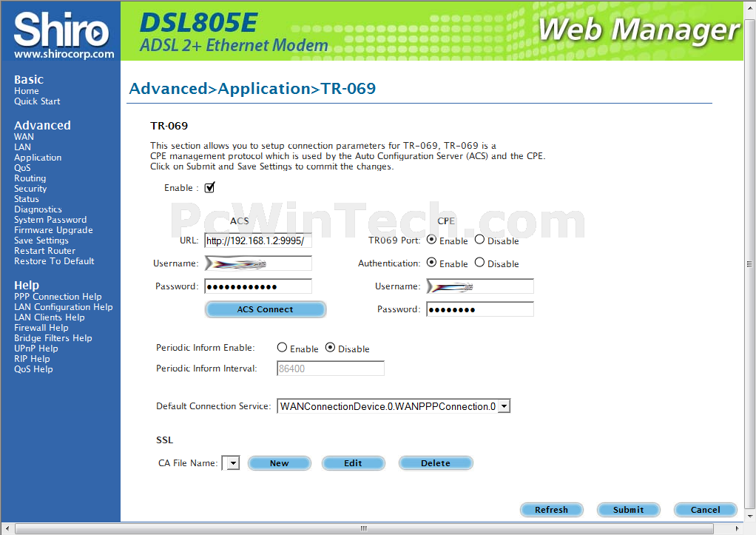The image size is (756, 535).
Task: Select Disable for TR069 Port
Action: pyautogui.click(x=479, y=240)
